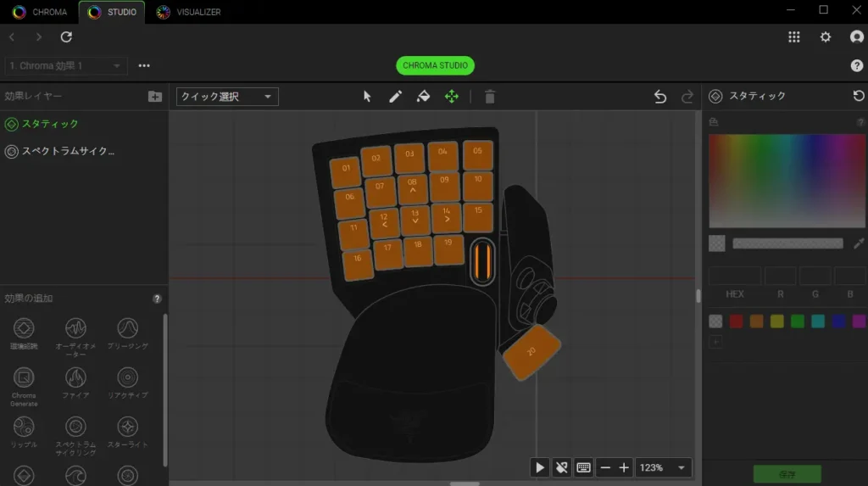Screen dimensions: 868x486
Task: Reset the Static effect settings
Action: 858,96
